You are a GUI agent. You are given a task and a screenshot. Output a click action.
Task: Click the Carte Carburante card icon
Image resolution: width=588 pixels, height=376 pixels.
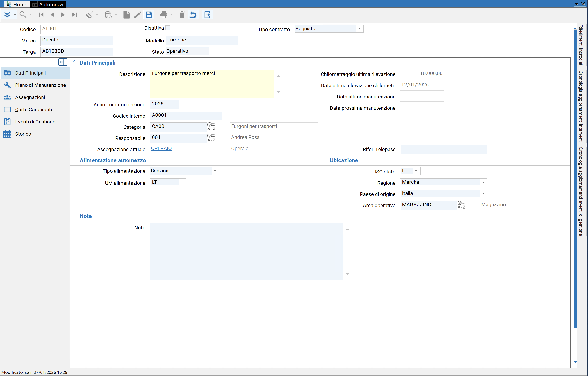[7, 109]
